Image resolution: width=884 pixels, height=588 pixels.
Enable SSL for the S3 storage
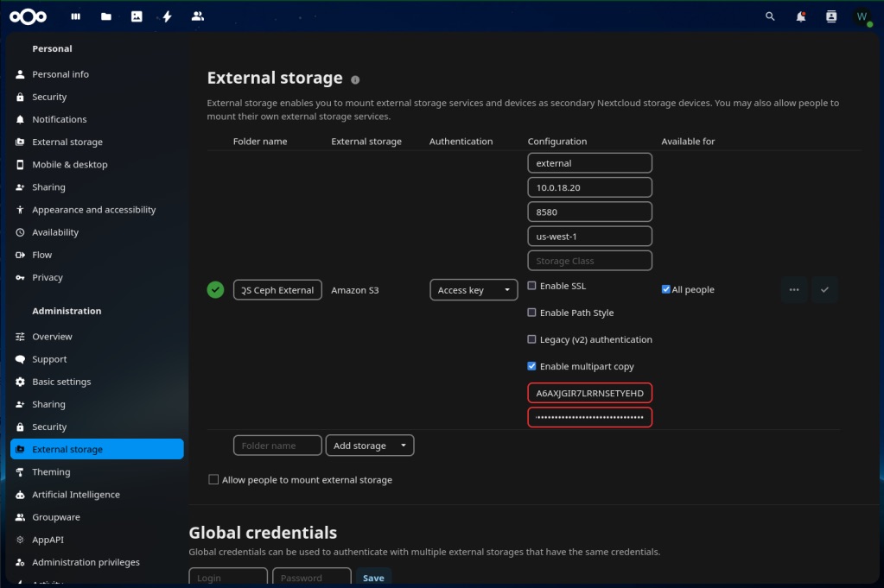click(531, 285)
